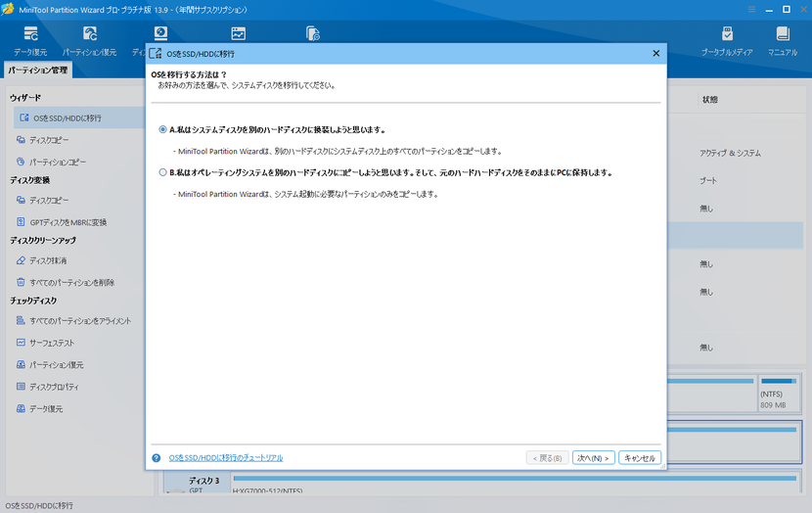Open データ復元 in the top toolbar
Screen dimensions: 812x513
click(x=30, y=41)
